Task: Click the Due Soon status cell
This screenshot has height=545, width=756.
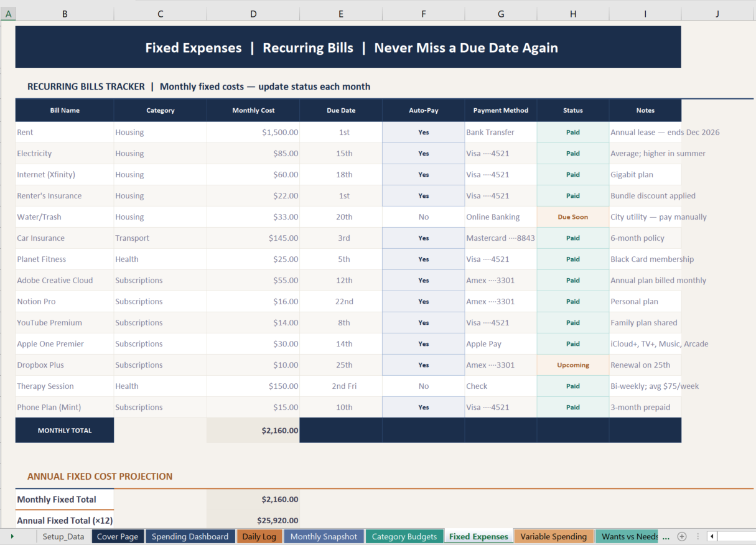Action: point(573,217)
